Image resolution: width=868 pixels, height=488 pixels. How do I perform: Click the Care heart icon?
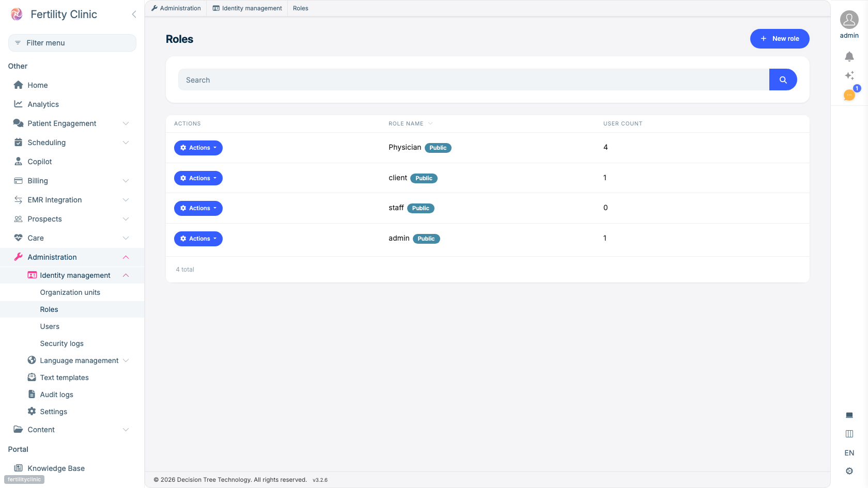(x=19, y=238)
